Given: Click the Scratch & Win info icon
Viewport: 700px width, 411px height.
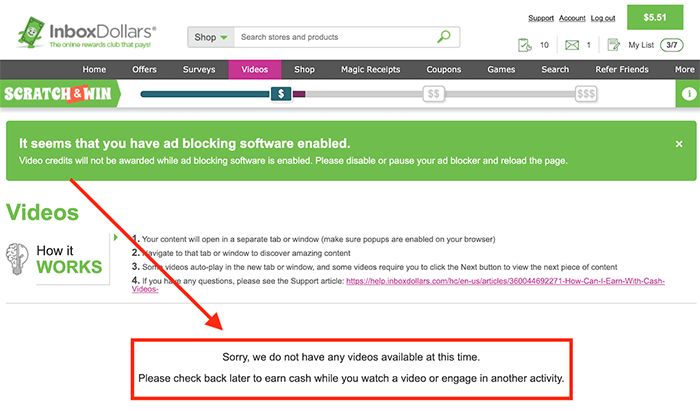Looking at the screenshot, I should [x=689, y=94].
